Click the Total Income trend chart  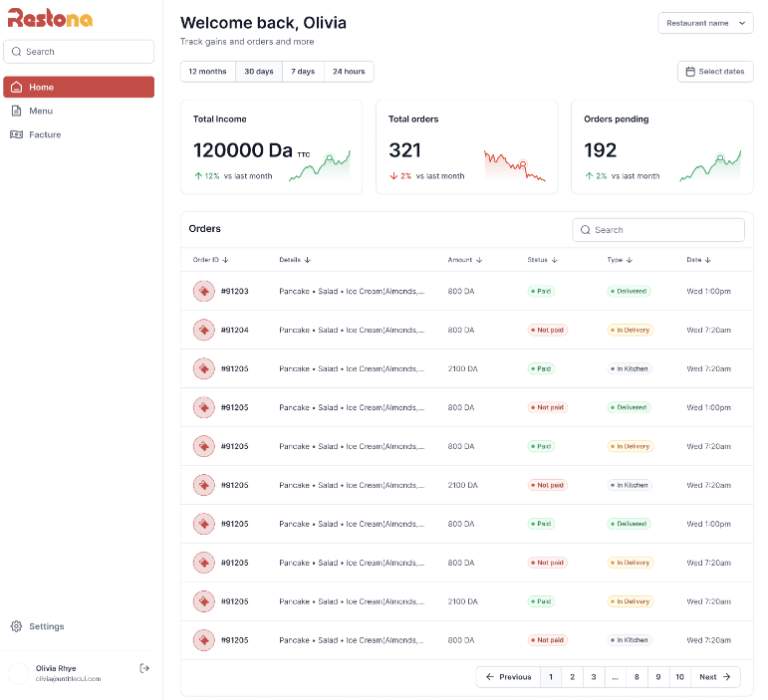(320, 166)
